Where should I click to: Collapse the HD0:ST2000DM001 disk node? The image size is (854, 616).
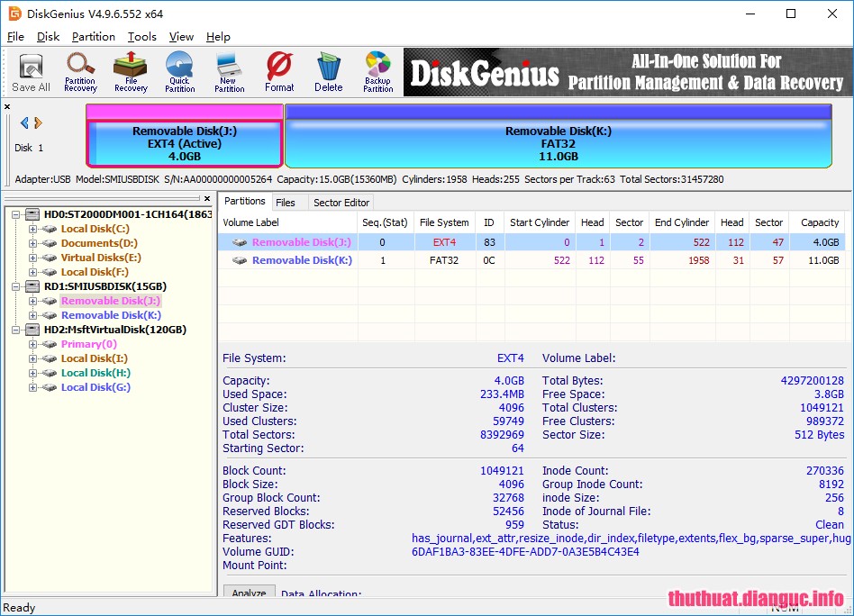[16, 214]
